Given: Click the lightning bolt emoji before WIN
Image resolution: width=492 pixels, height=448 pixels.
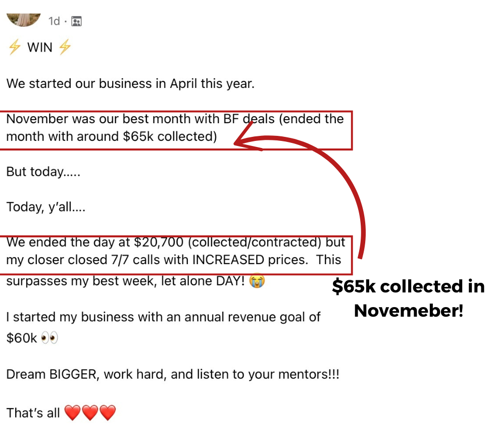Looking at the screenshot, I should tap(15, 47).
